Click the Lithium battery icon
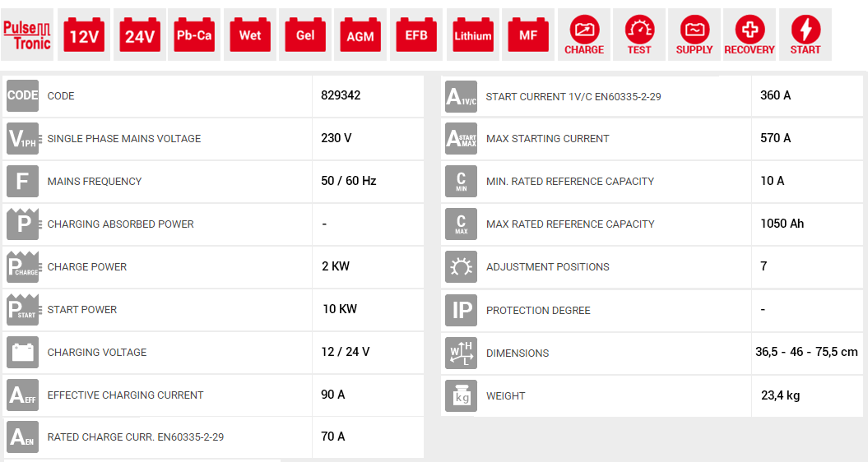The height and width of the screenshot is (462, 868). (472, 35)
